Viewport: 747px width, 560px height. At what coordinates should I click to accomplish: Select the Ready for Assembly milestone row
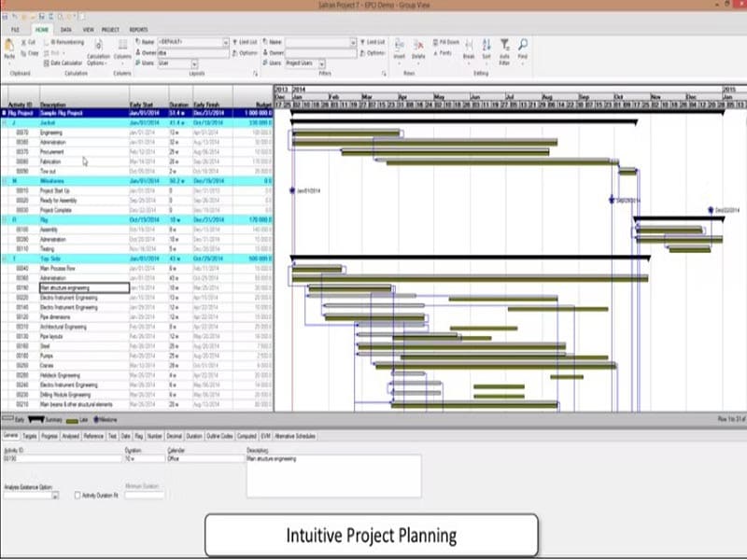coord(136,201)
